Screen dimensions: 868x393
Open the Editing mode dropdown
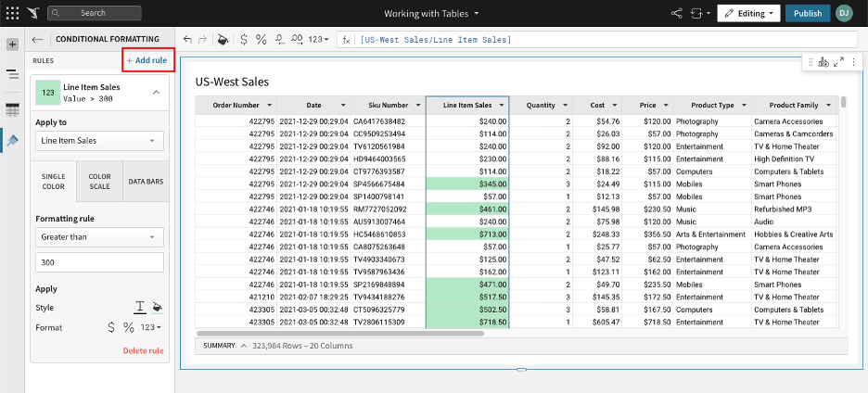point(747,14)
